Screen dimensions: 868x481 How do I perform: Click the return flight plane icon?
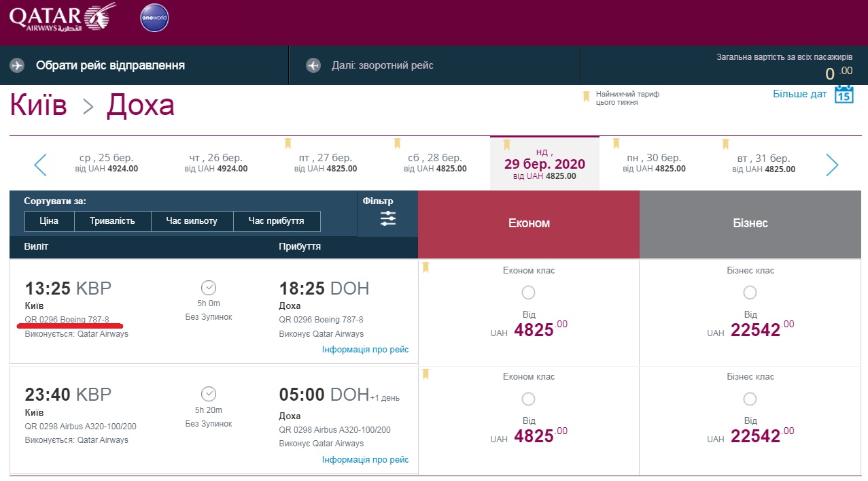313,65
